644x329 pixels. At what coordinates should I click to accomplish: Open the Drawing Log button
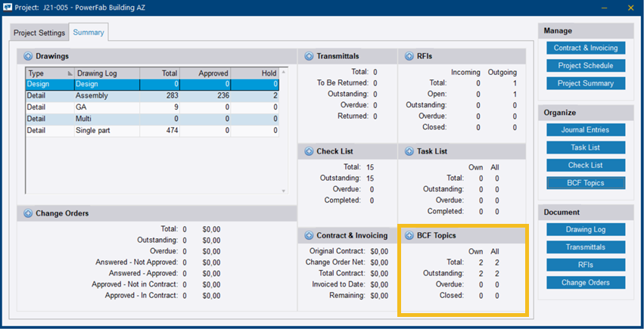(x=585, y=230)
